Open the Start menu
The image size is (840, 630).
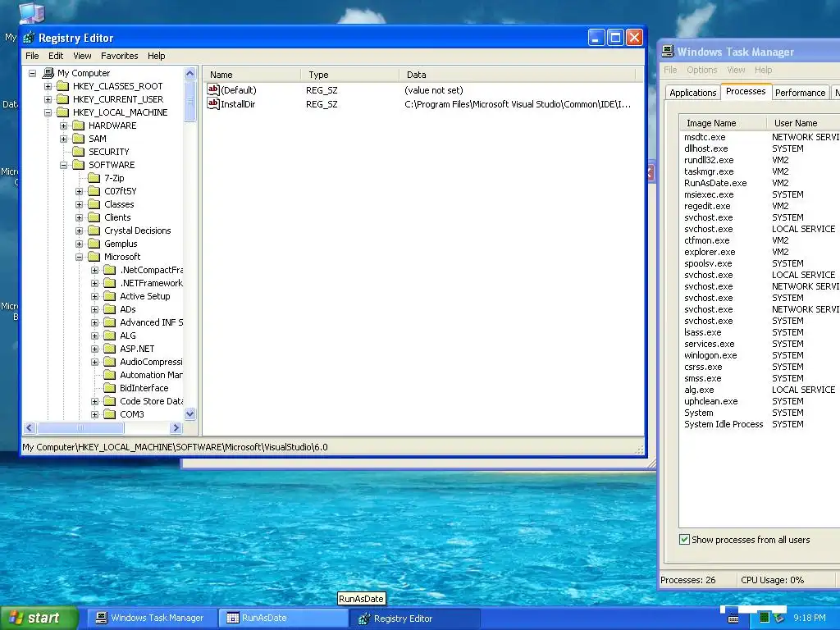click(39, 618)
